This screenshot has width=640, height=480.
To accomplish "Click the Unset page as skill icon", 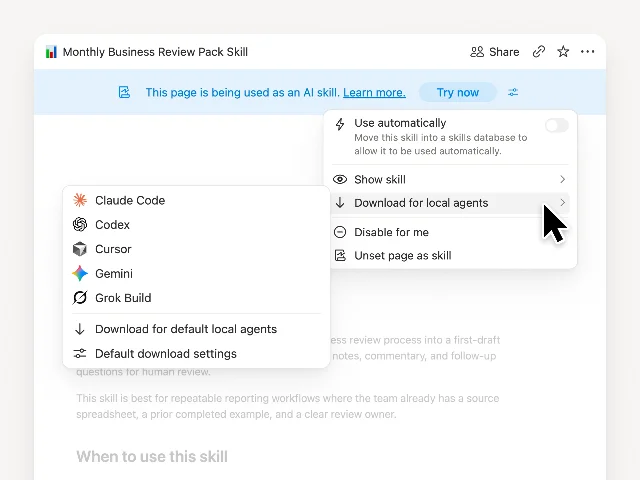I will 340,256.
